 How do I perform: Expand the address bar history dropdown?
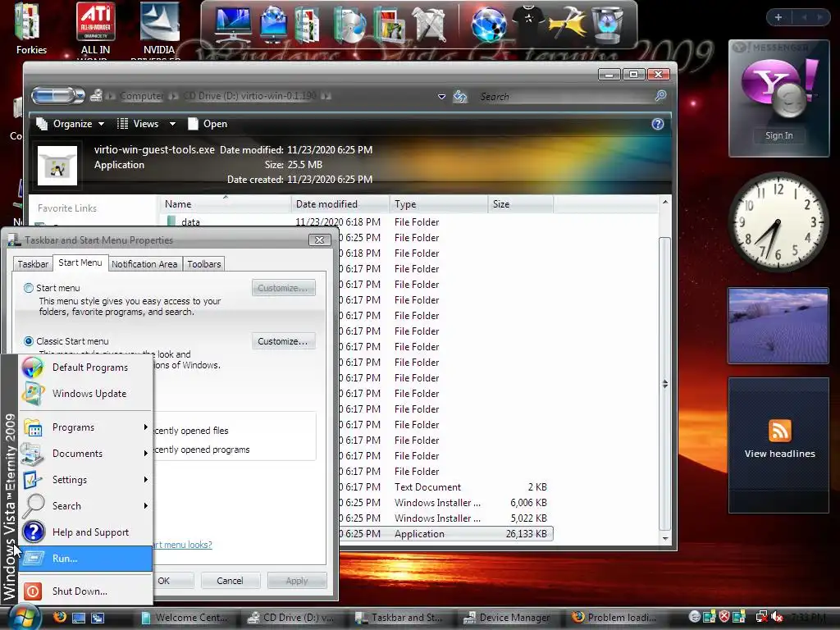[441, 97]
